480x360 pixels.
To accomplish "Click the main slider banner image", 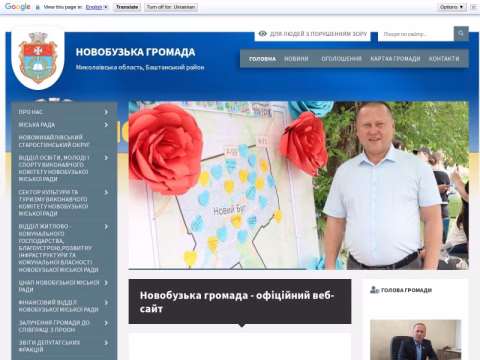I will click(x=298, y=185).
